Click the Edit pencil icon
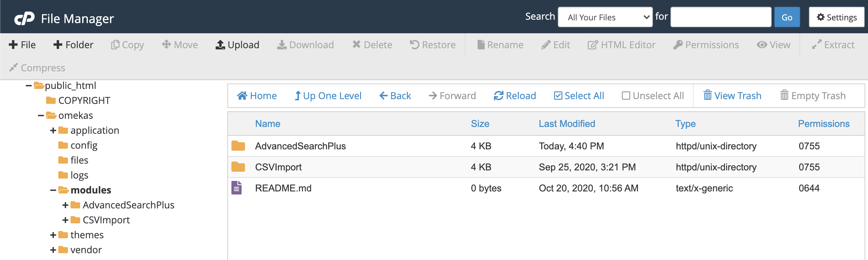868x260 pixels. tap(546, 45)
